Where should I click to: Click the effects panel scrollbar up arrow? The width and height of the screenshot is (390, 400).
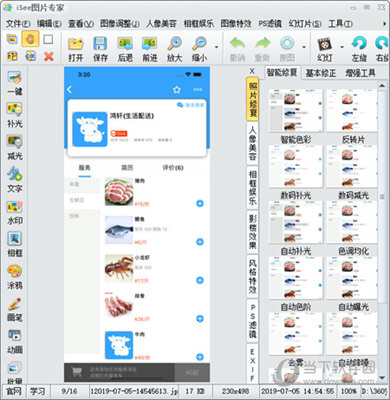click(x=382, y=86)
